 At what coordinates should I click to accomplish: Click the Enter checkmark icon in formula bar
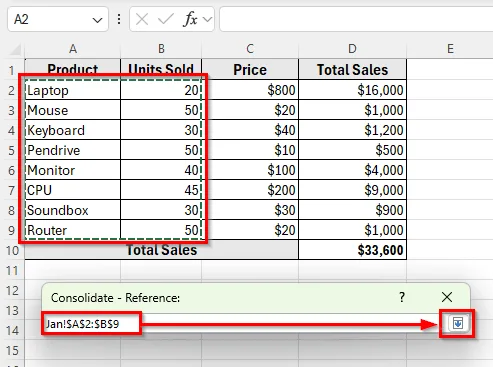pos(166,19)
